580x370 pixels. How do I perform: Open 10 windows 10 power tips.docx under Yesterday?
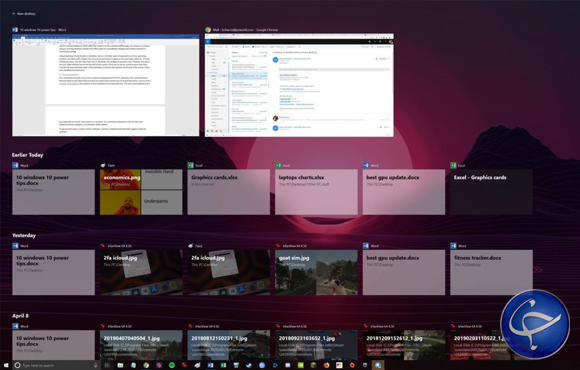click(x=53, y=272)
